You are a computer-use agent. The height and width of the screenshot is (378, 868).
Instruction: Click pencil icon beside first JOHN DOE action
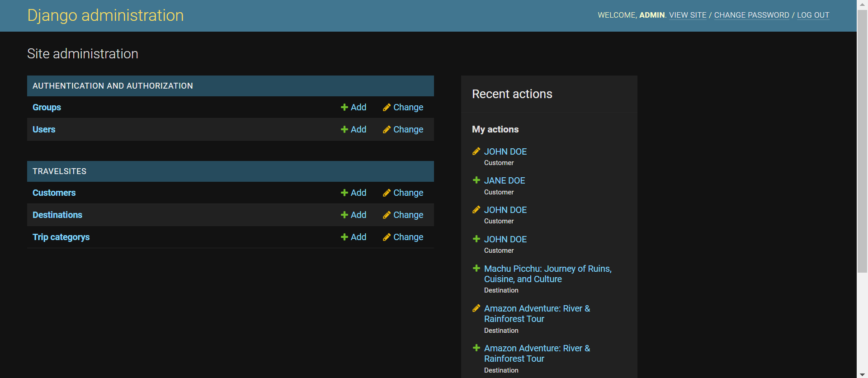[x=476, y=151]
